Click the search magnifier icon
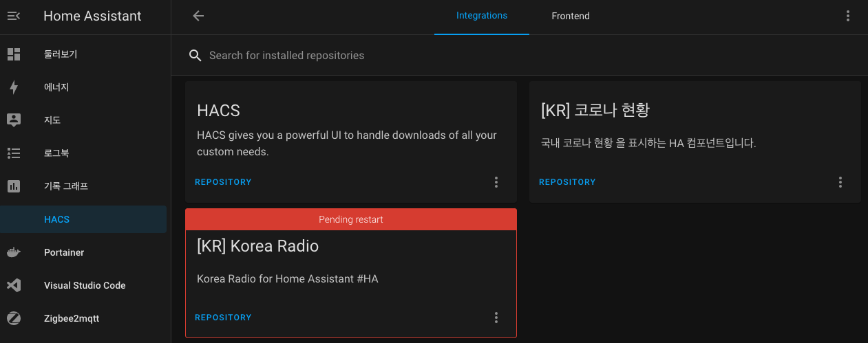Screen dimensions: 868x343 tap(195, 55)
